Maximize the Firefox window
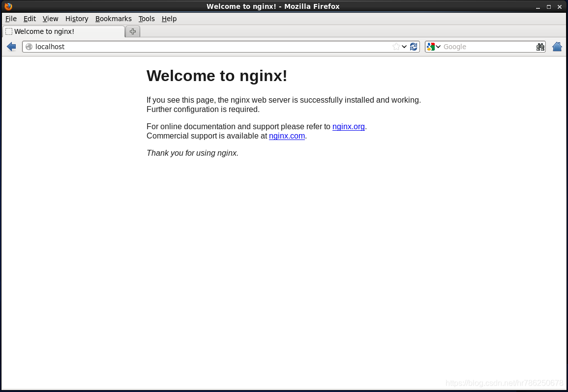This screenshot has width=568, height=392. click(549, 6)
